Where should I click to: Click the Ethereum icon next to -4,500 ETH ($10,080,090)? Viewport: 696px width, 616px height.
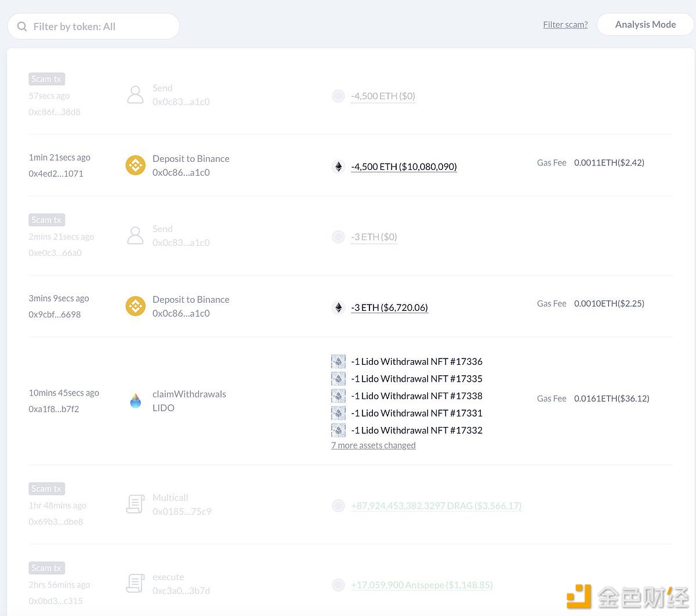point(339,166)
